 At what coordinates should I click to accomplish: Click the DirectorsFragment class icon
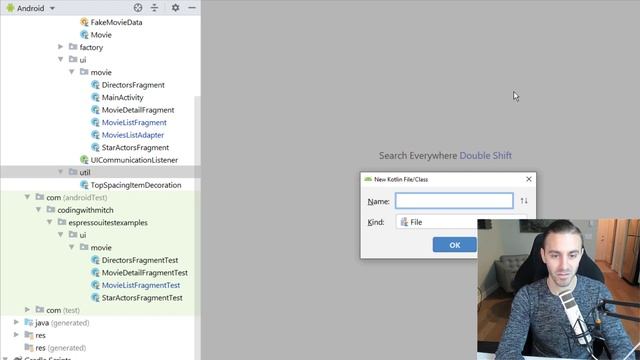(96, 85)
